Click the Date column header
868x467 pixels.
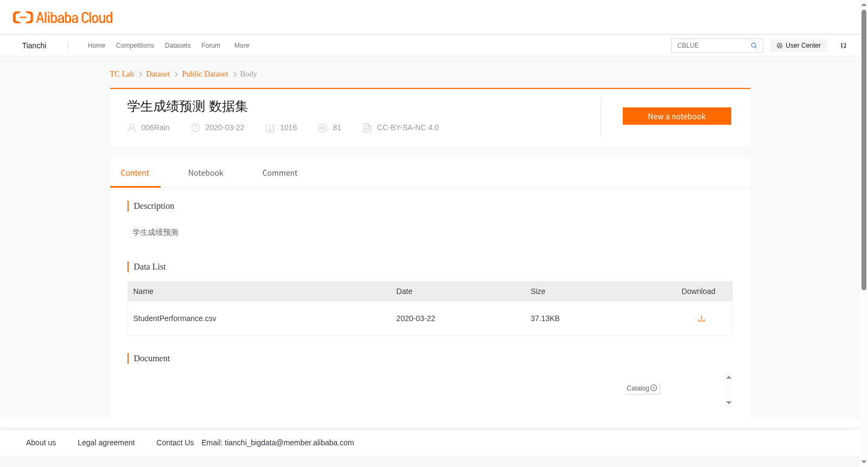404,291
